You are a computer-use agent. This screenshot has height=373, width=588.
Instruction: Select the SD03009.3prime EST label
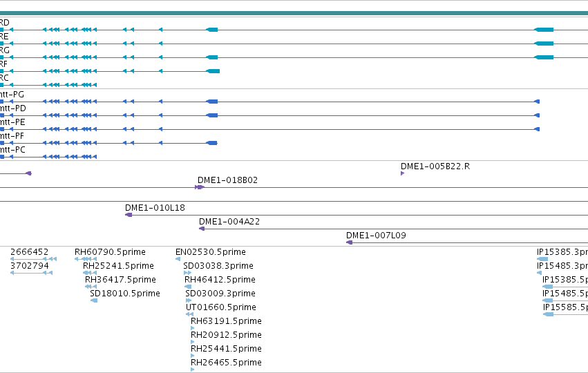[x=220, y=294]
